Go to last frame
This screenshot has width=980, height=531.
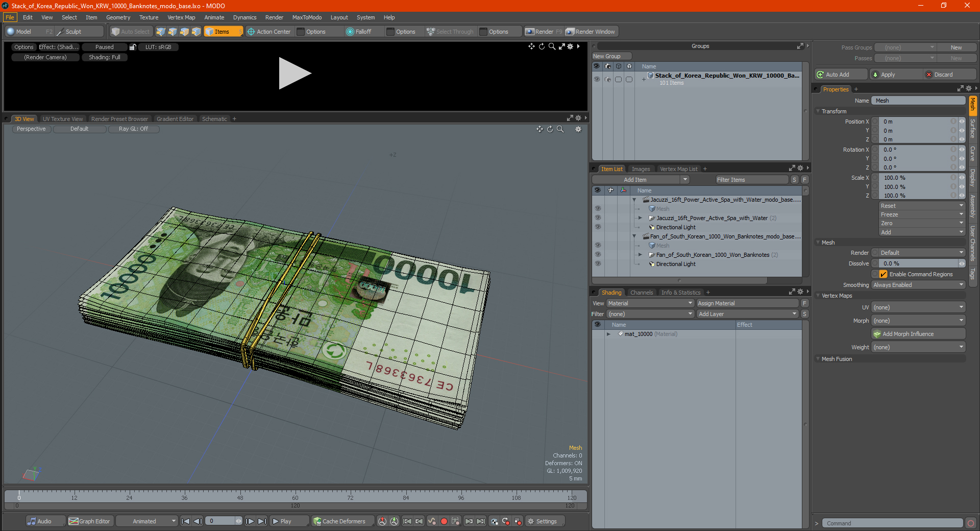pyautogui.click(x=262, y=521)
